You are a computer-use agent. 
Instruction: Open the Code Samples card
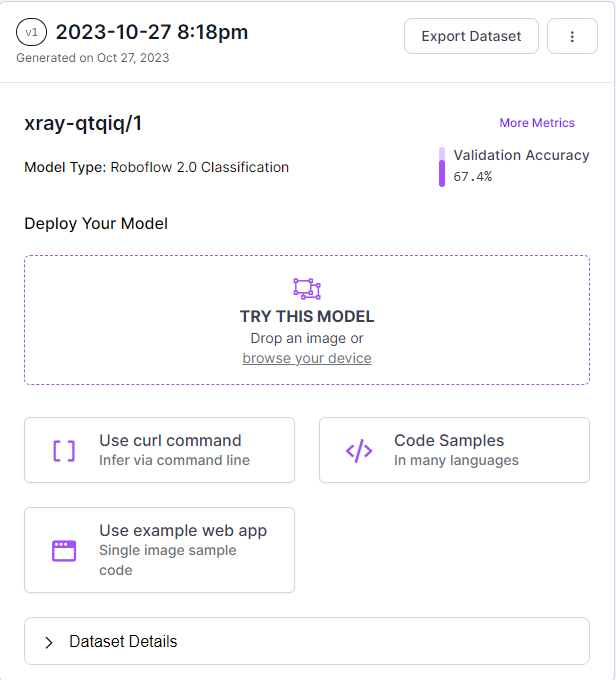pyautogui.click(x=454, y=450)
